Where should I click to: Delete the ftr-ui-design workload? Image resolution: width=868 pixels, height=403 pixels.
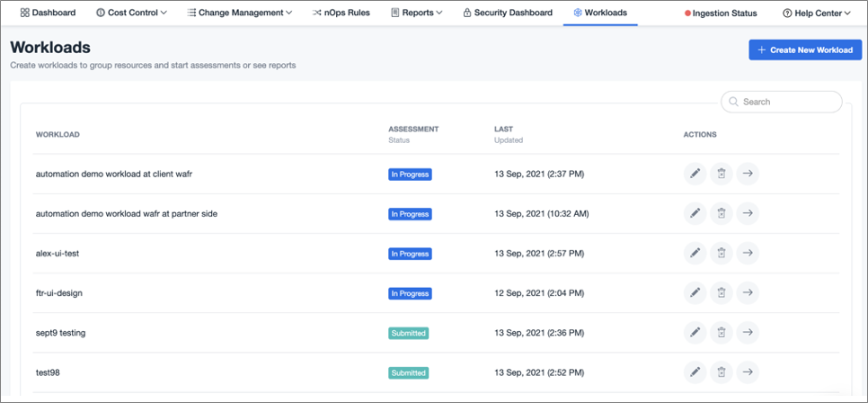pyautogui.click(x=722, y=292)
